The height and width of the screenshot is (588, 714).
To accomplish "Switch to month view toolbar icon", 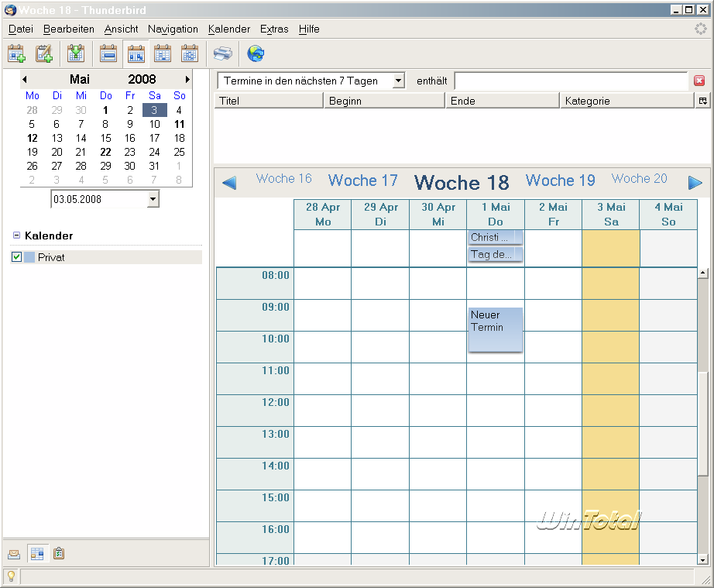I will coord(190,53).
